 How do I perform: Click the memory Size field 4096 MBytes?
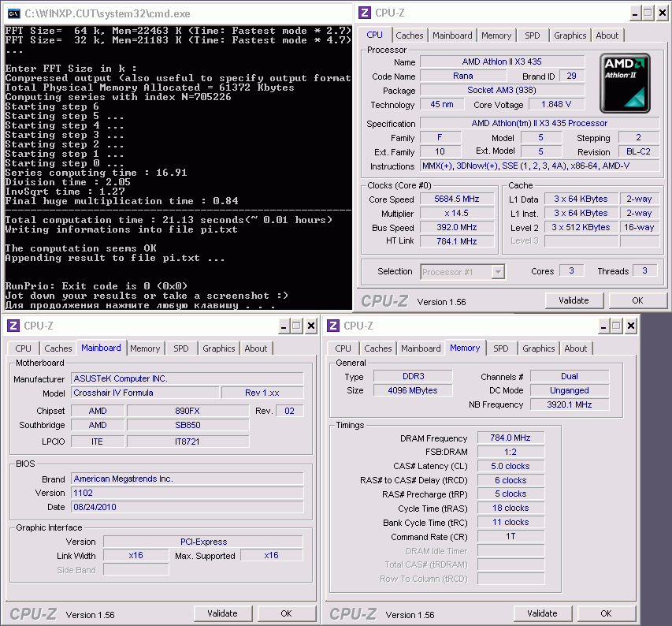(413, 390)
